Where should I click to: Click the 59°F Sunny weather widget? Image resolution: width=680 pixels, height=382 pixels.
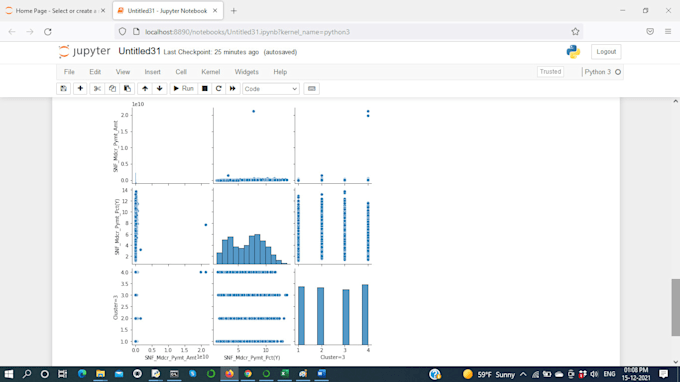488,374
